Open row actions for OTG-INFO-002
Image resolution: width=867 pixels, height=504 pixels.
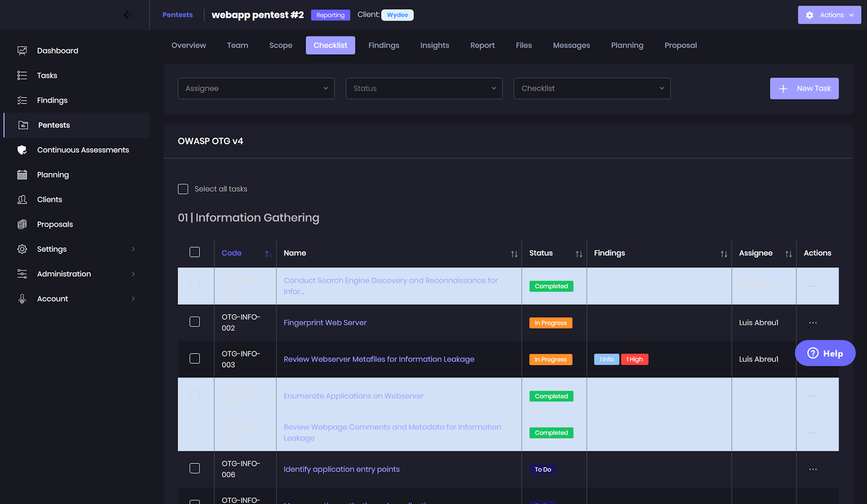click(813, 323)
